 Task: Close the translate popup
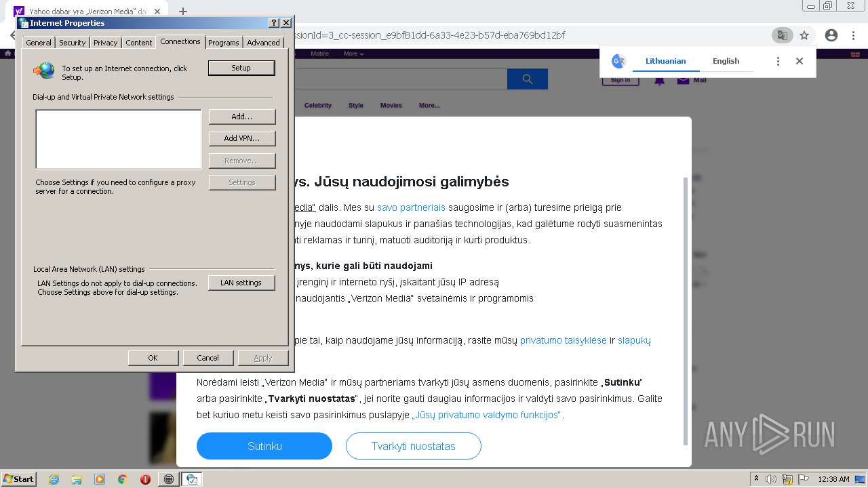800,61
